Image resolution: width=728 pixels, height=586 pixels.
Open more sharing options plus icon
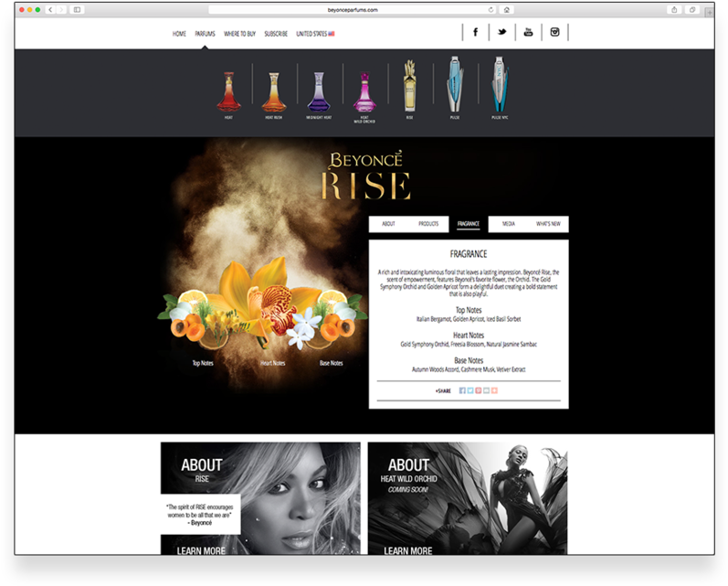[494, 390]
